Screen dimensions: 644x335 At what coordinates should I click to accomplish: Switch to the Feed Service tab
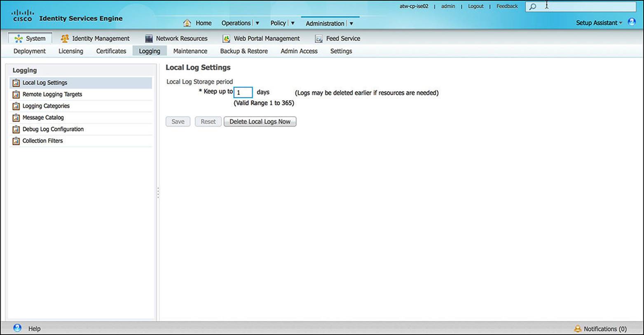[x=337, y=38]
